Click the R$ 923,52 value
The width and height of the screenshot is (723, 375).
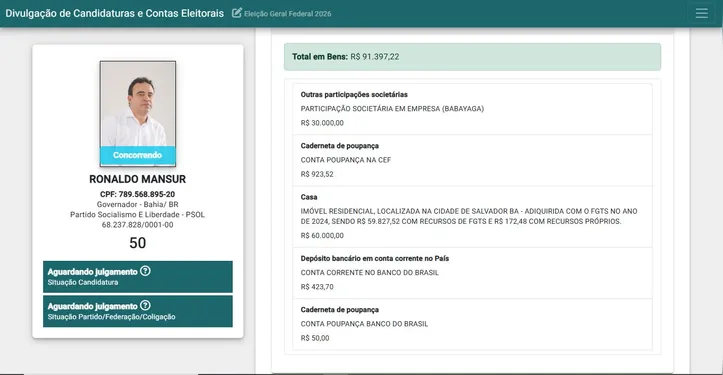tap(317, 174)
